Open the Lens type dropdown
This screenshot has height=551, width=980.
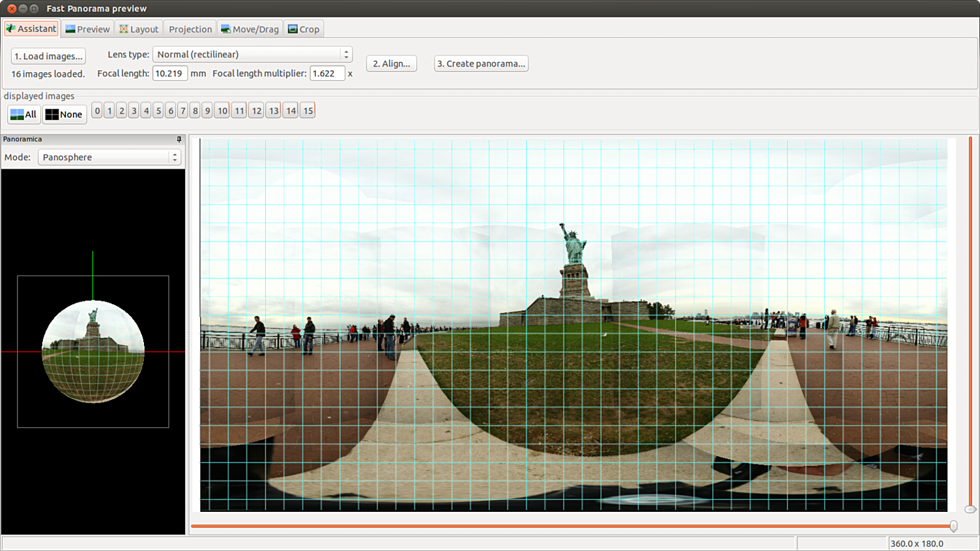pos(252,55)
